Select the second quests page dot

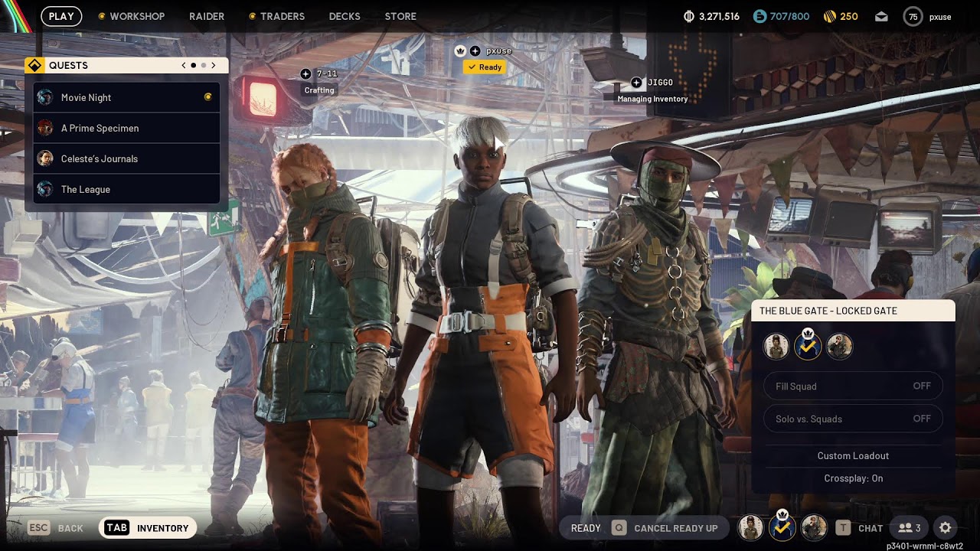pos(204,66)
